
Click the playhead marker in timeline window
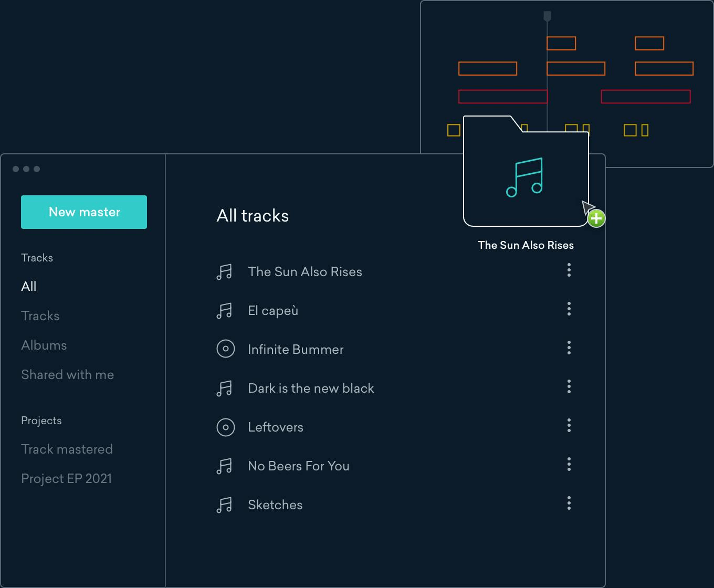coord(547,17)
